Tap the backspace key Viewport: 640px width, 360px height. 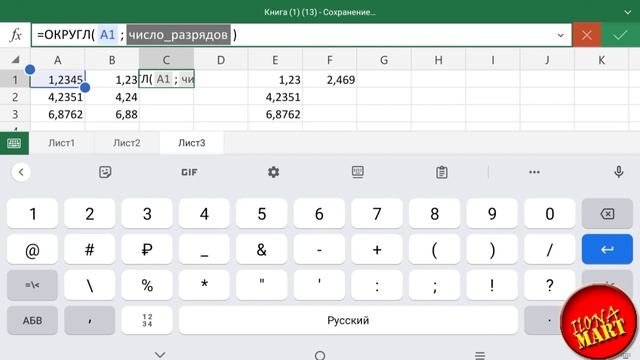607,213
